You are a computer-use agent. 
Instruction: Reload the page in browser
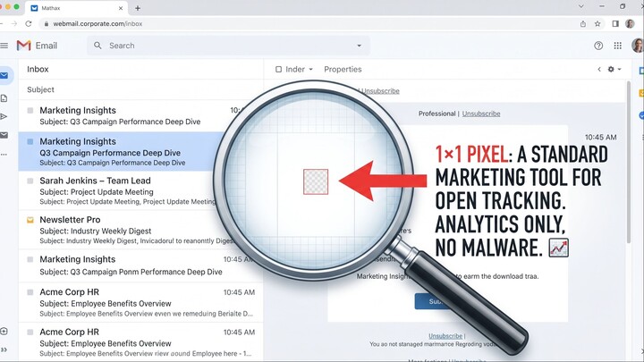pyautogui.click(x=29, y=24)
